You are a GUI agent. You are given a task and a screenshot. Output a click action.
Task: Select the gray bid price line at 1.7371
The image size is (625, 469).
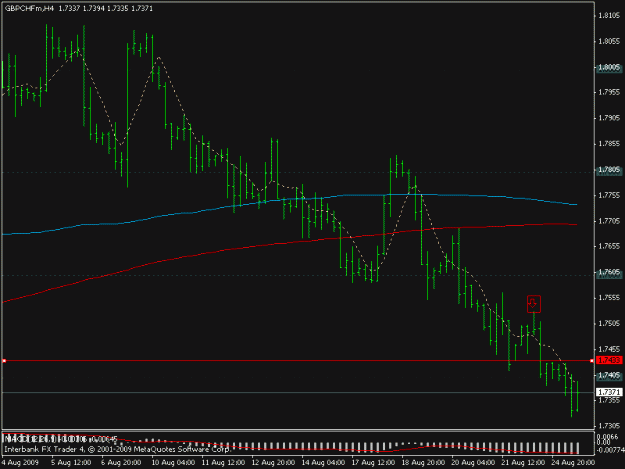tap(297, 392)
